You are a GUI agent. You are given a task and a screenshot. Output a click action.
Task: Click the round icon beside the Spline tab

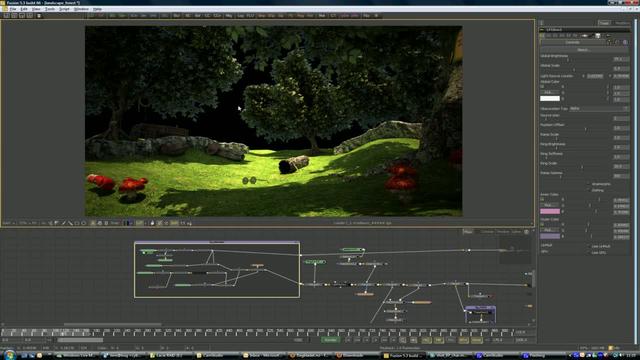(x=527, y=232)
